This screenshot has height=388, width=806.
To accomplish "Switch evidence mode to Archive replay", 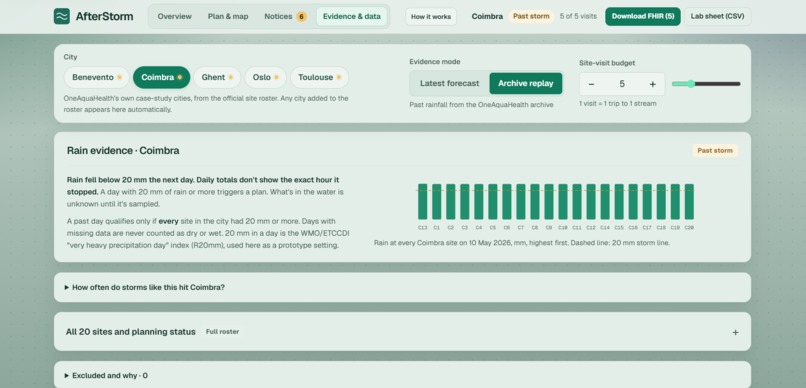I will 525,83.
